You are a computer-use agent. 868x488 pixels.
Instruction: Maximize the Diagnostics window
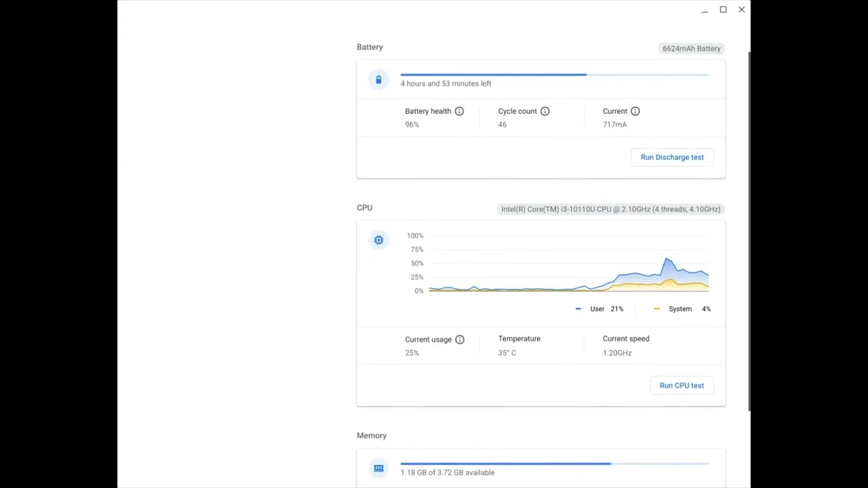click(x=723, y=9)
